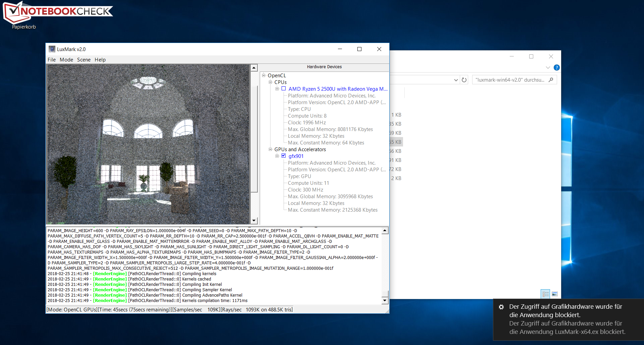Open the File menu in LuxMark
Screen dimensions: 644x345
(x=52, y=59)
